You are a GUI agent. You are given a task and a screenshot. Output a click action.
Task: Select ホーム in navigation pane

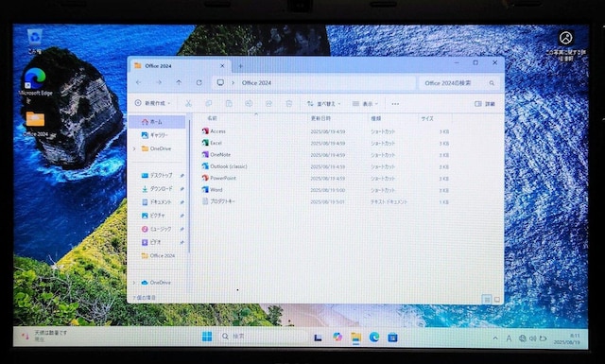[x=158, y=122]
